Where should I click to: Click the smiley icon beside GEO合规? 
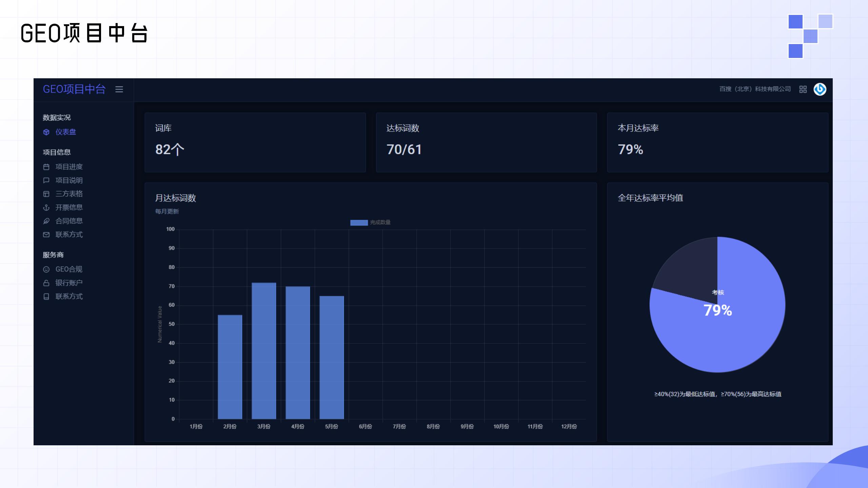46,269
